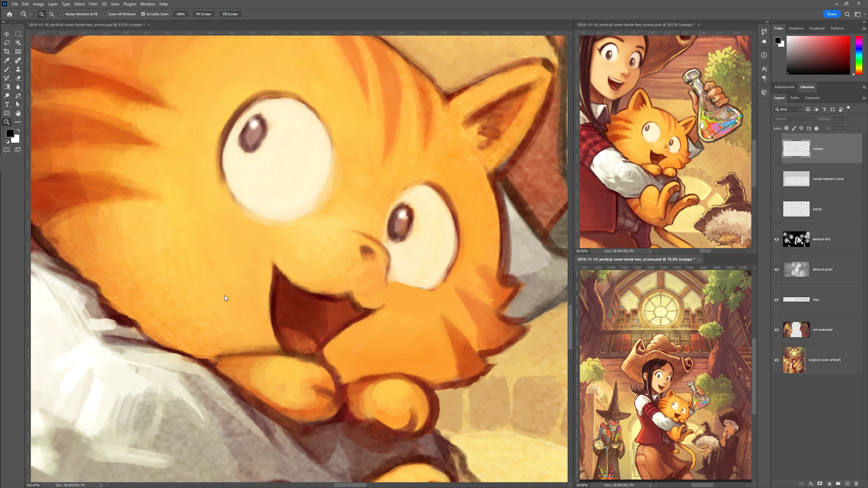Open the Normal blend mode dropdown
The width and height of the screenshot is (868, 488).
coord(794,119)
